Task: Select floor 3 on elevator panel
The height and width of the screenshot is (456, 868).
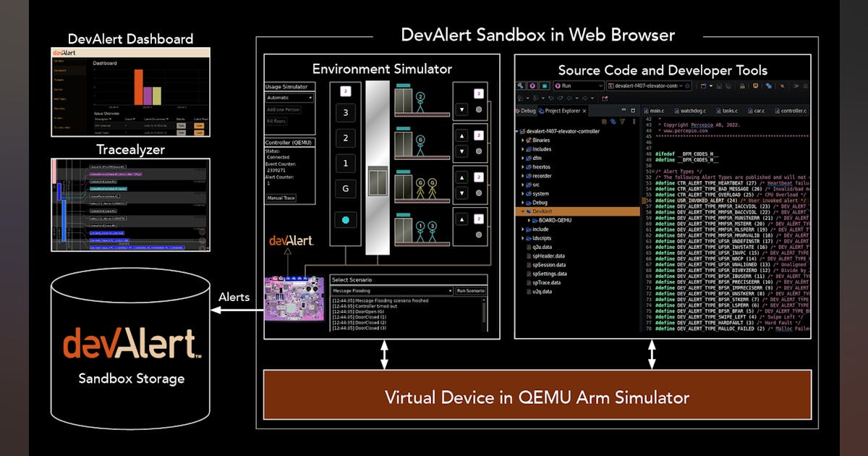Action: tap(346, 113)
